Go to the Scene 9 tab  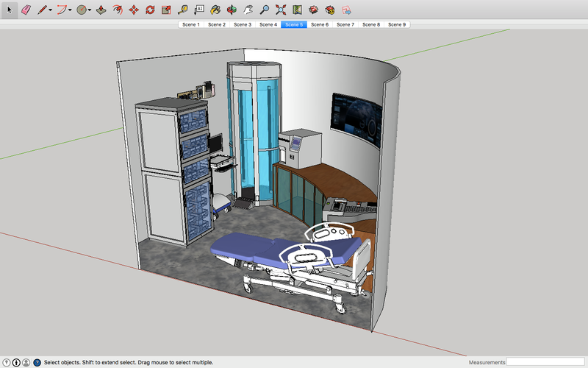tap(397, 24)
